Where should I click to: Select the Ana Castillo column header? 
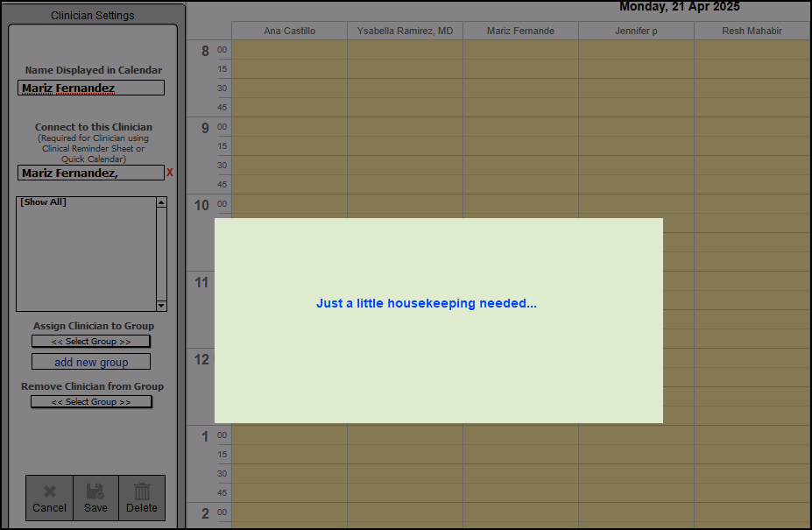289,31
